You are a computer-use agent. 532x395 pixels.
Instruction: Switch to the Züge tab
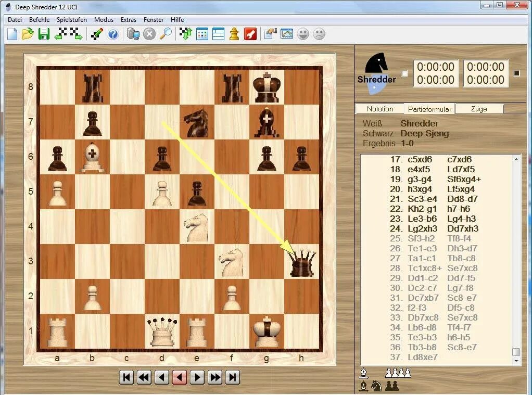tap(479, 109)
